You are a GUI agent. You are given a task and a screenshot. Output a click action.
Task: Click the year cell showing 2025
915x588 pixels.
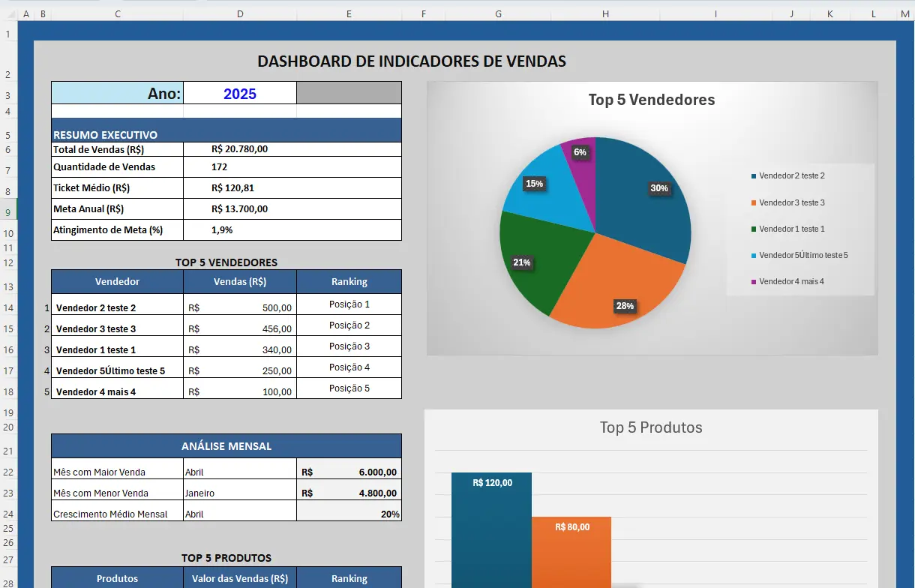(240, 94)
